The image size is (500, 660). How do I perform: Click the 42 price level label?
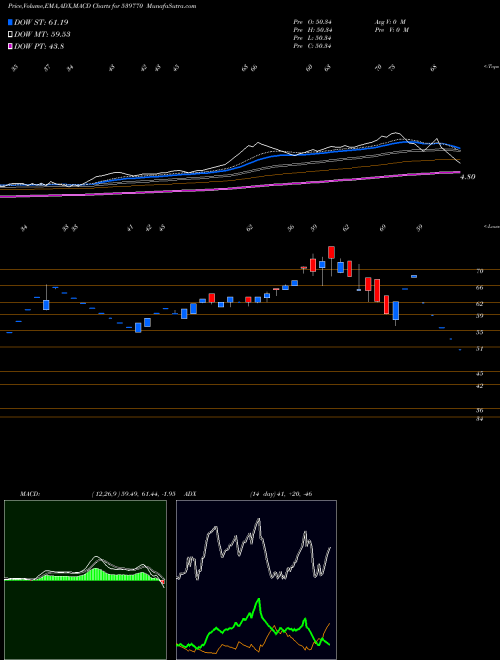[479, 386]
